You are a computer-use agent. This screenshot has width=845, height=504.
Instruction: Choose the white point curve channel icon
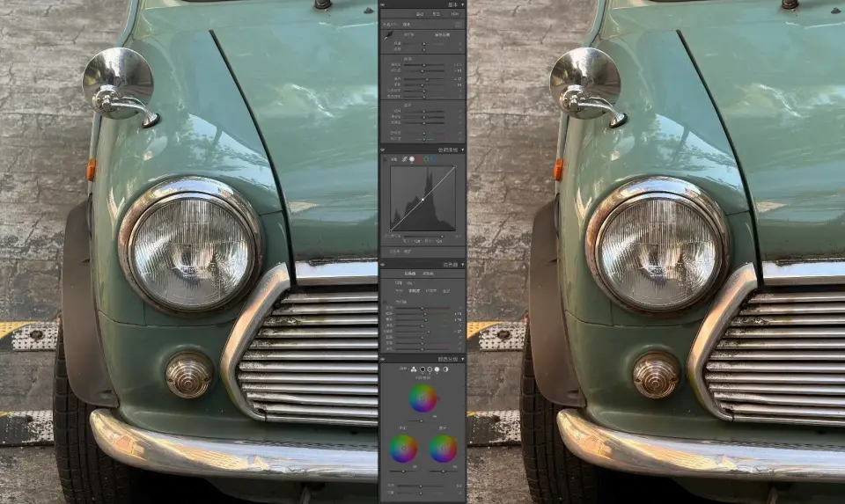[x=411, y=159]
